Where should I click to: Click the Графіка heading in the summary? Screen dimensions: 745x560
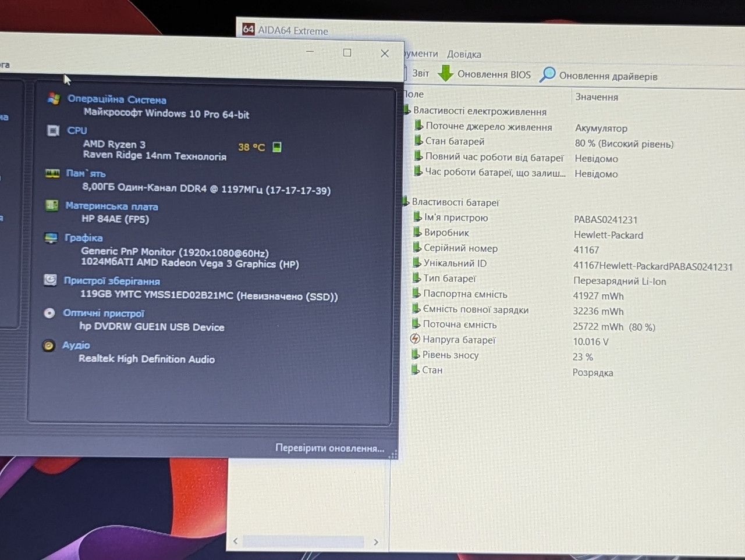pyautogui.click(x=84, y=238)
